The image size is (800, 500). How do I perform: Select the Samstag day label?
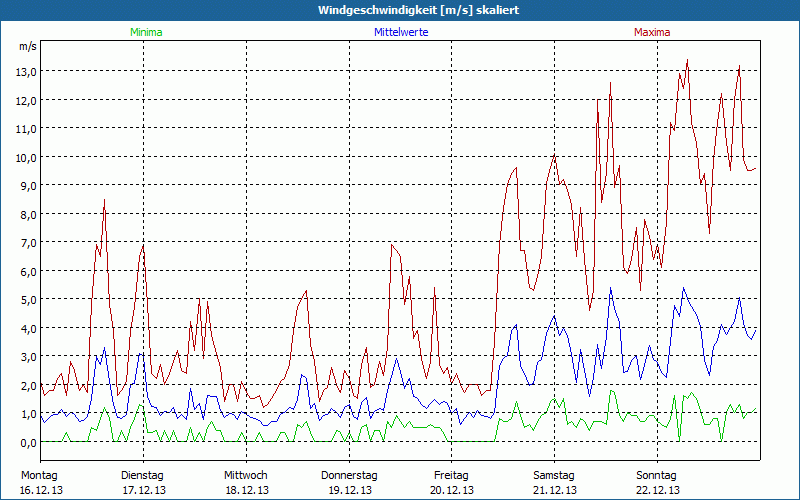click(x=554, y=475)
